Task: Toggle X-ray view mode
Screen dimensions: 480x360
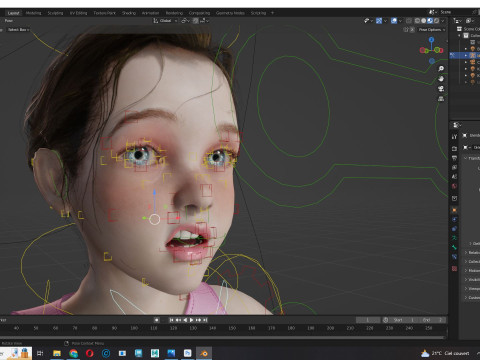Action: pos(409,21)
